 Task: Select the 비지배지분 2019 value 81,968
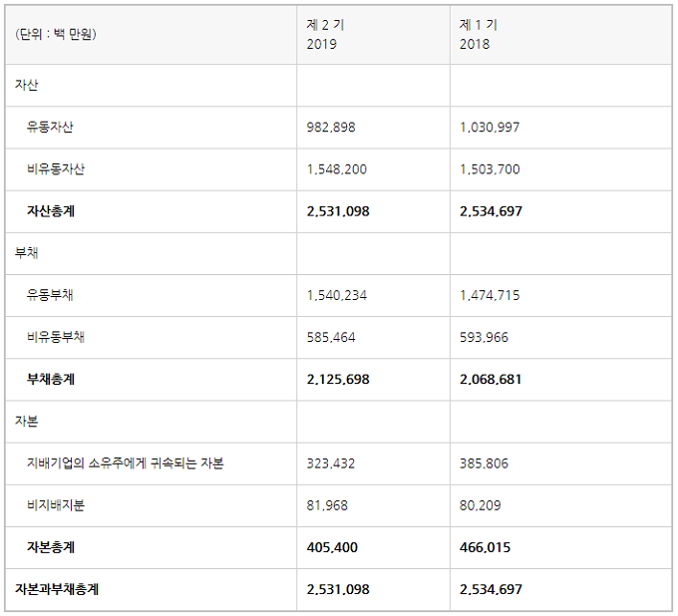click(327, 505)
